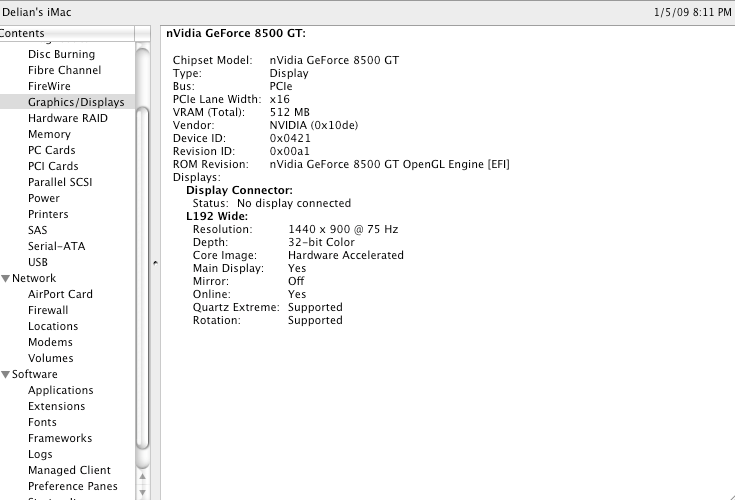Select the Network heading
735x500 pixels.
[x=34, y=278]
